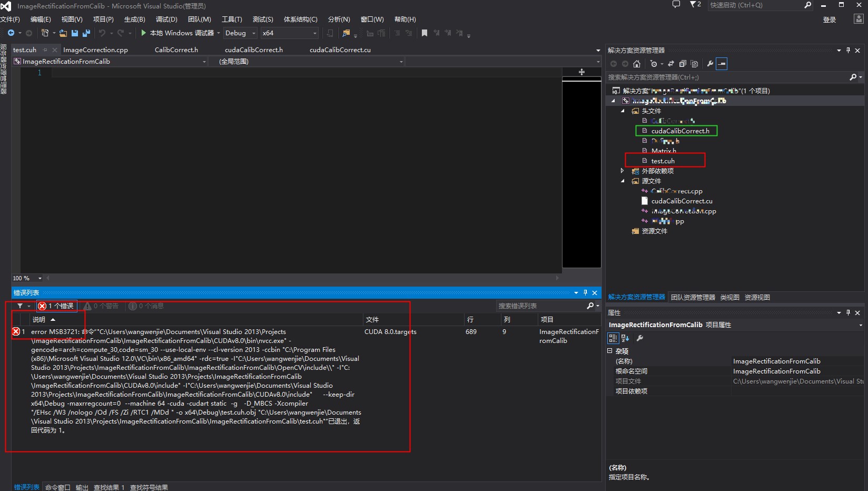The height and width of the screenshot is (491, 868).
Task: Collapse all items in Solution Explorer
Action: (683, 64)
